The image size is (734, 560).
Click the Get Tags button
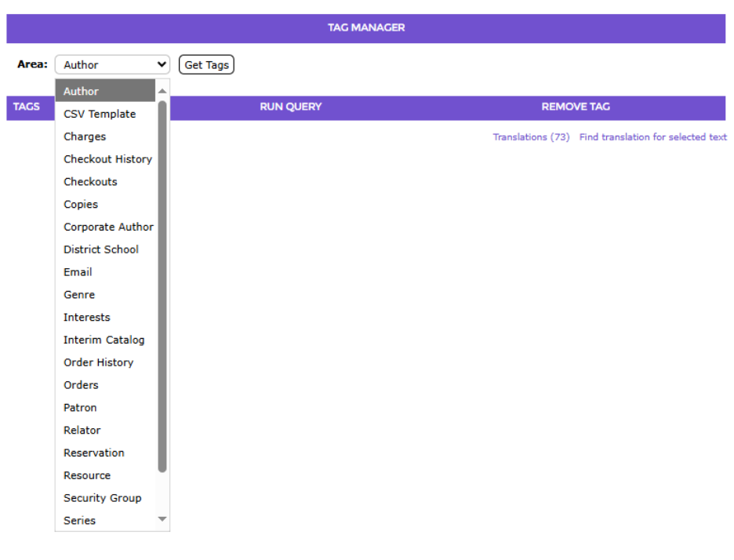point(206,64)
